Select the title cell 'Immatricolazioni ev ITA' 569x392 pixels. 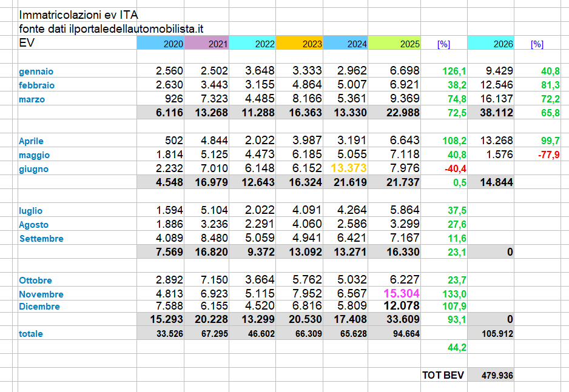pyautogui.click(x=78, y=15)
